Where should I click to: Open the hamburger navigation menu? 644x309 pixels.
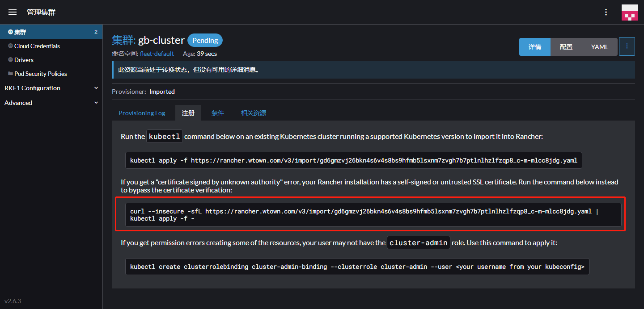(13, 12)
